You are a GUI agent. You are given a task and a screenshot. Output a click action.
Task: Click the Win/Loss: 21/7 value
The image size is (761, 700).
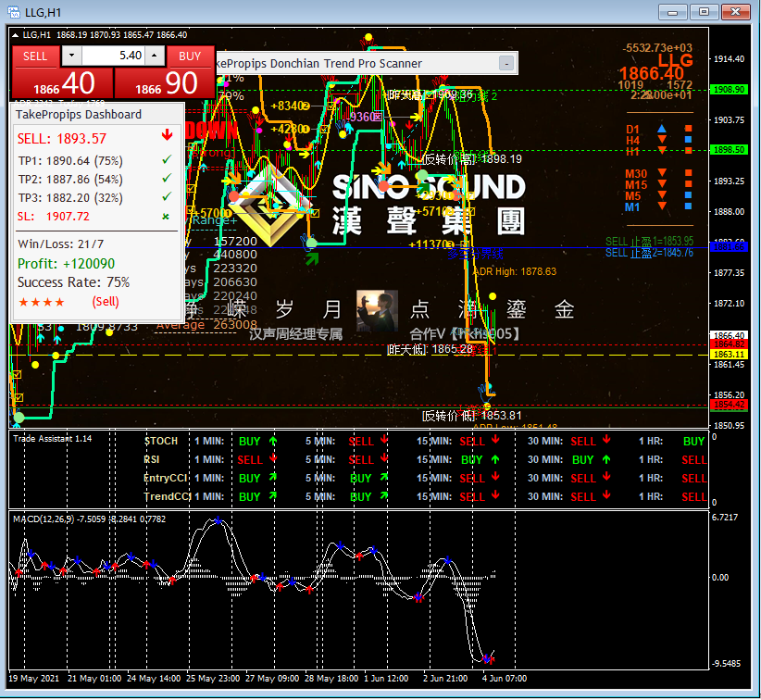point(61,244)
